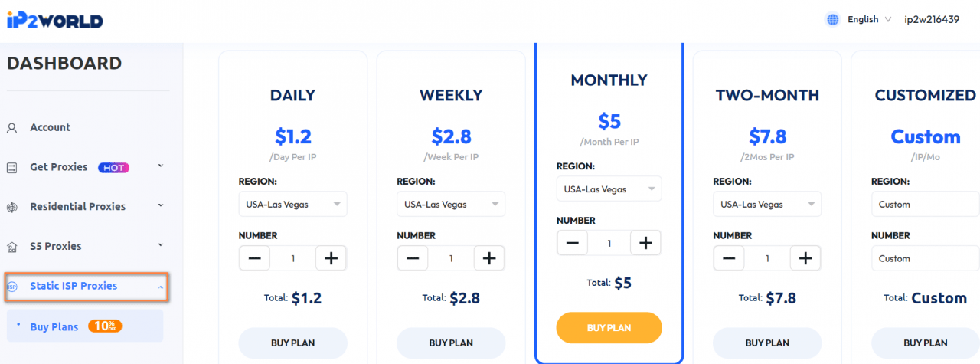The width and height of the screenshot is (980, 364).
Task: Click the Static ISP Proxies icon
Action: 11,287
